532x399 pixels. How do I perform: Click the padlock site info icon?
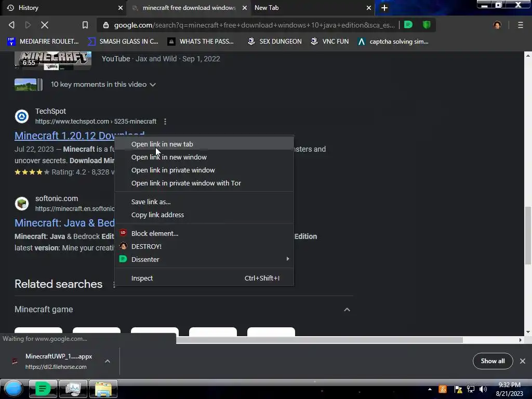pyautogui.click(x=106, y=25)
